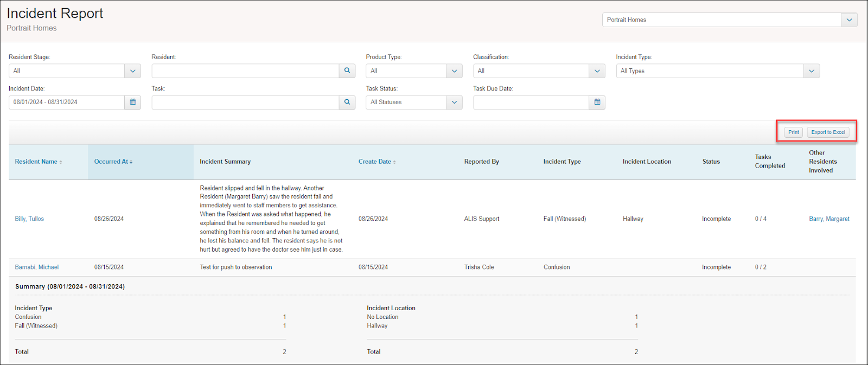Screen dimensions: 868x365
Task: Click the Task search magnifier icon
Action: 347,102
